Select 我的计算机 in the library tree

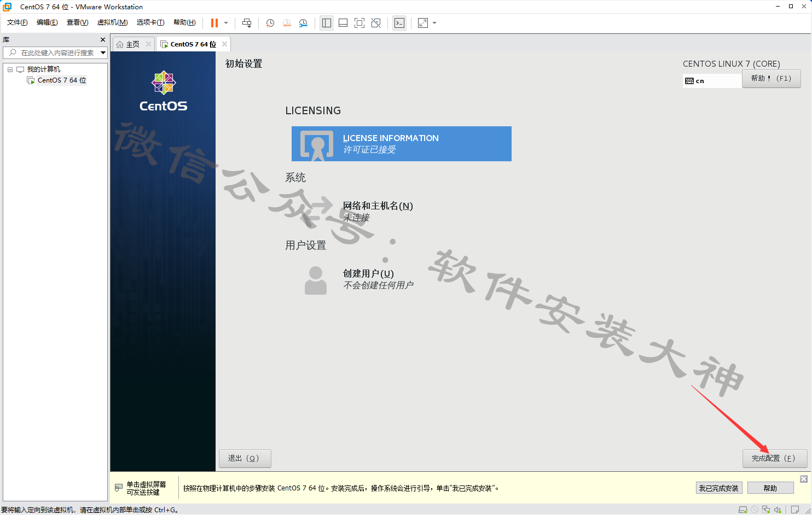coord(44,69)
